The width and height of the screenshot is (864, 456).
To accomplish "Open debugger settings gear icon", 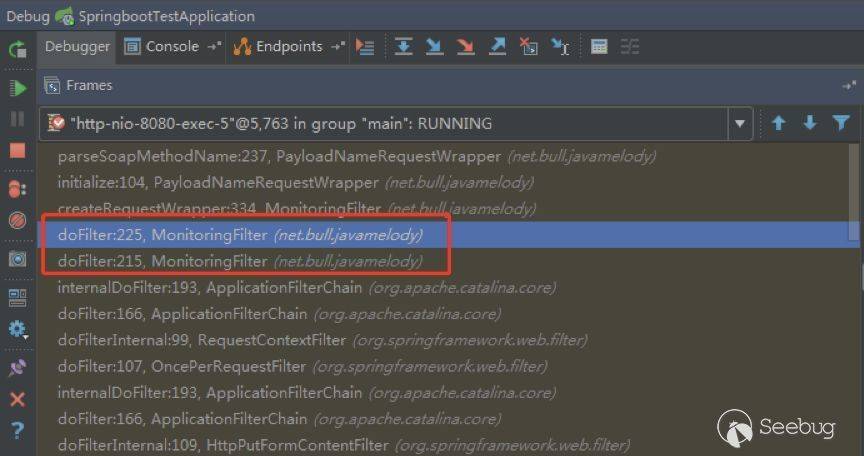I will tap(17, 329).
